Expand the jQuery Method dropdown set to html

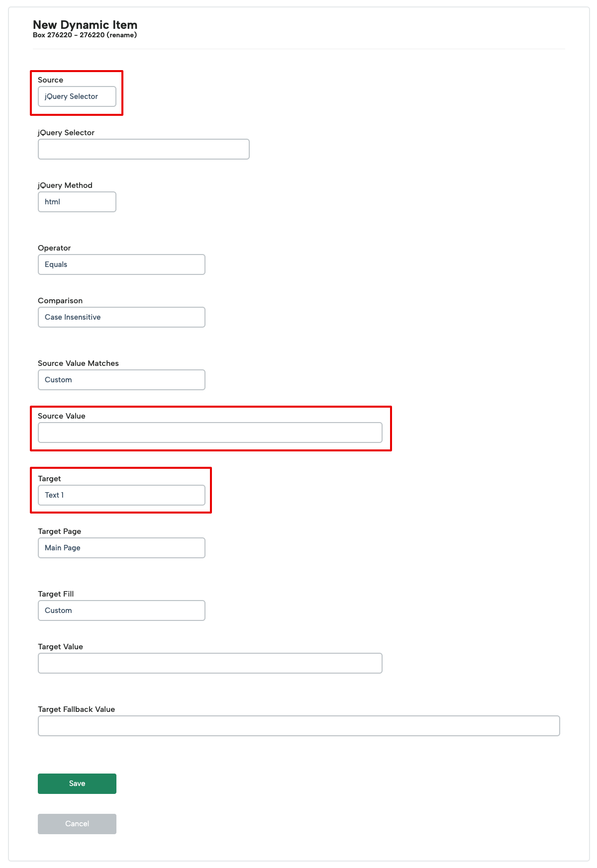click(x=77, y=202)
